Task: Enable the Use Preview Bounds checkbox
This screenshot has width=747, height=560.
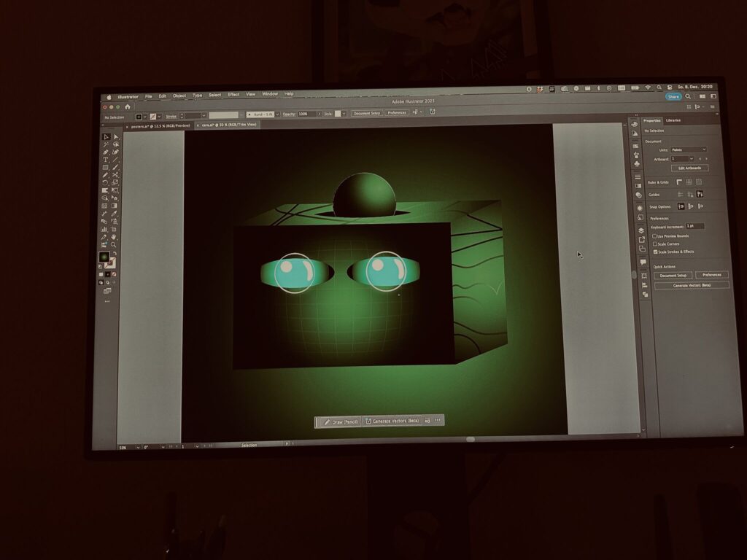Action: (x=655, y=236)
